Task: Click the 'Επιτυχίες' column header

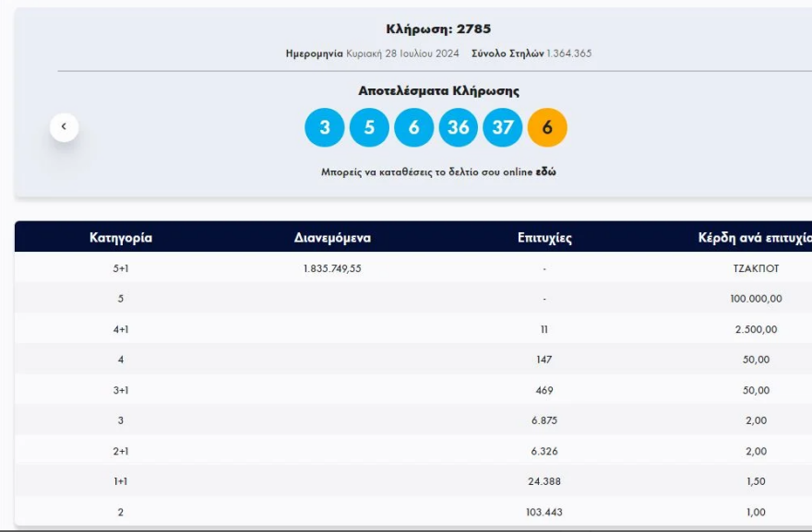Action: tap(544, 238)
